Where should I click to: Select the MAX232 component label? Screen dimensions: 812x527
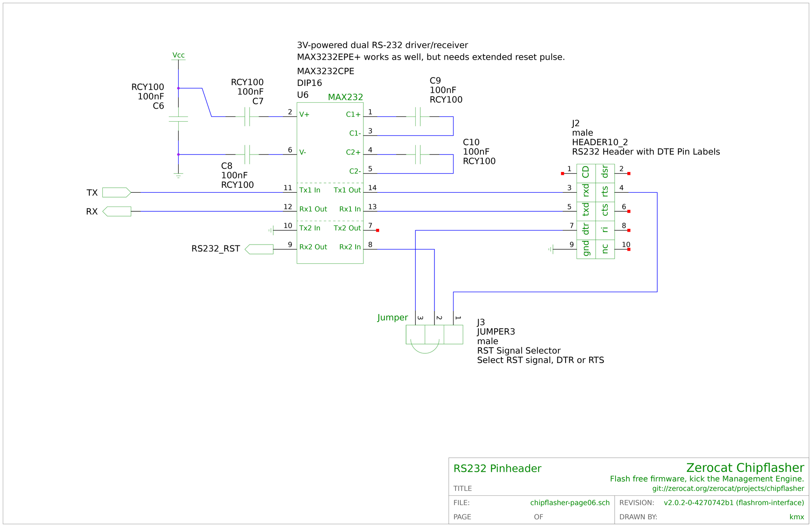(346, 97)
